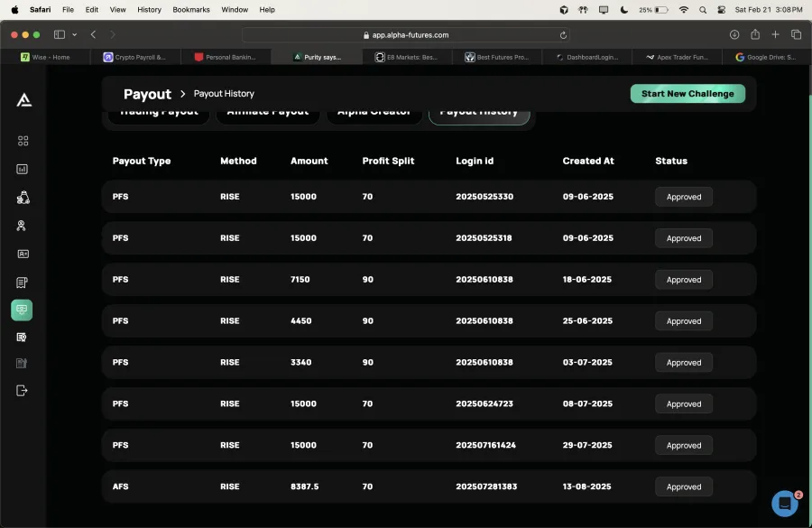Click the Created At column header
812x528 pixels.
click(587, 162)
